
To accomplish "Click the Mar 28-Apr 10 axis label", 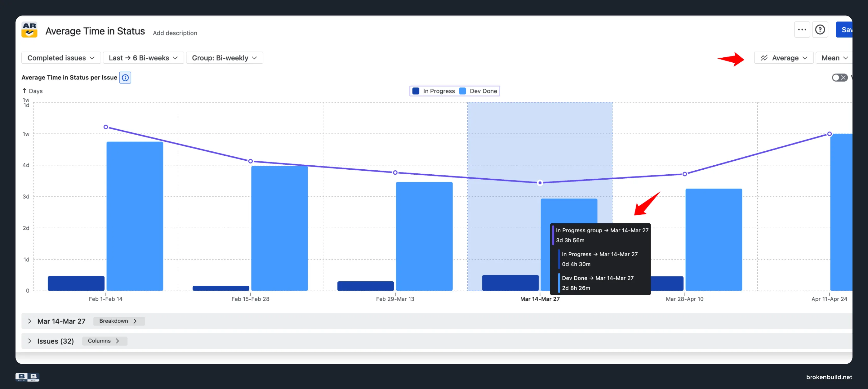I will point(684,299).
